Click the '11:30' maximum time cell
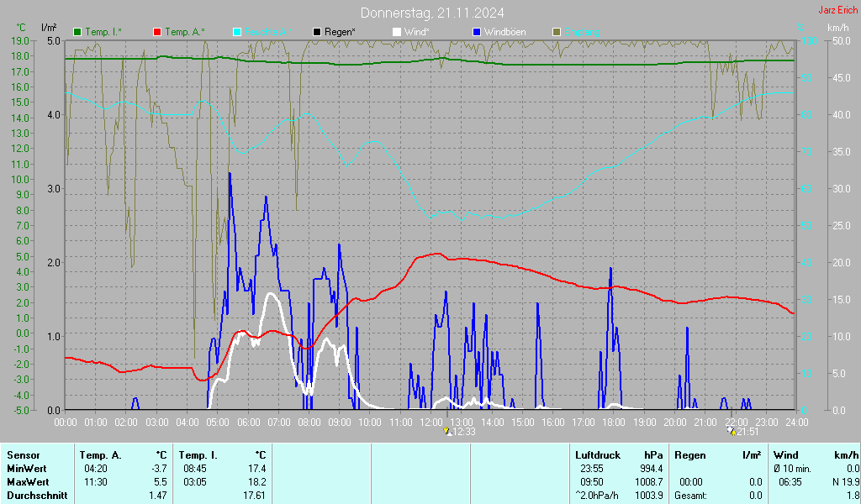Viewport: 861px width, 504px height. coord(96,482)
